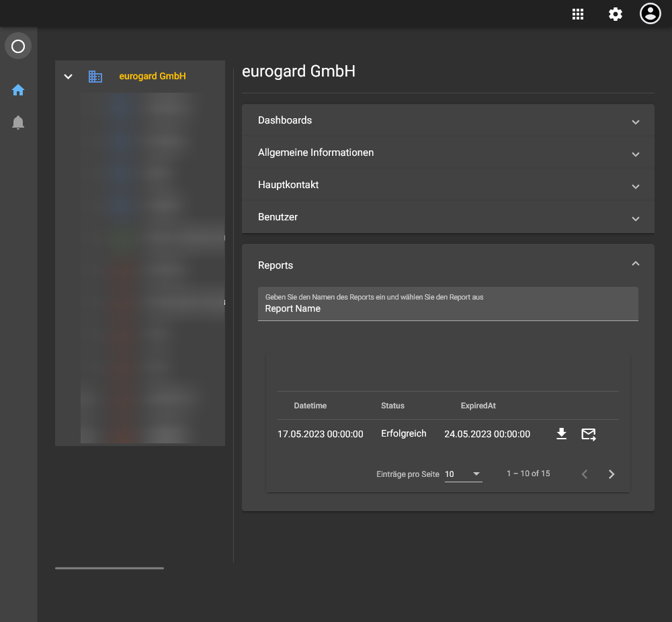This screenshot has height=622, width=672.
Task: Click the circle logo at sidebar top
Action: pyautogui.click(x=18, y=46)
